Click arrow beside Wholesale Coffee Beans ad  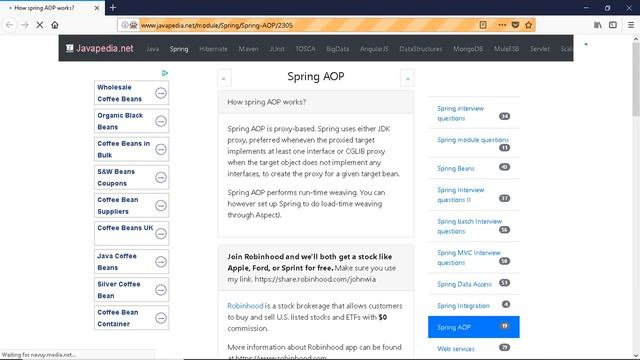161,93
